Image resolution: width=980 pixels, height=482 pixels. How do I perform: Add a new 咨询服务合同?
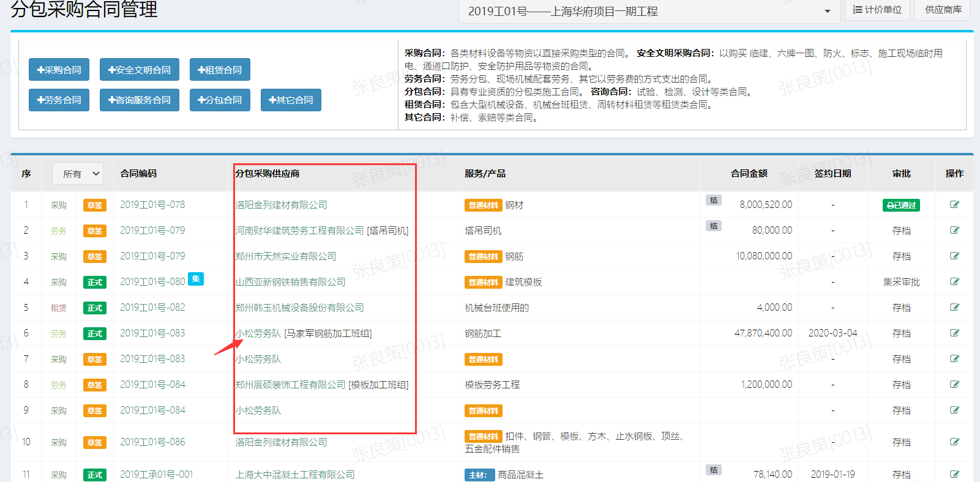point(140,100)
